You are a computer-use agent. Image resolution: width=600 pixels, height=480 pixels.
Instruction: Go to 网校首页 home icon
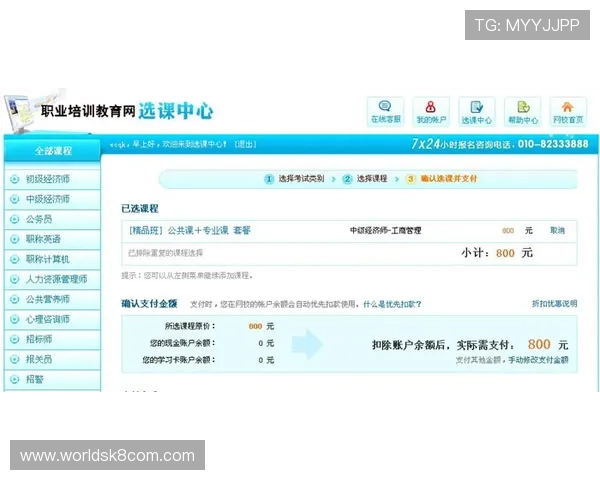(x=568, y=111)
